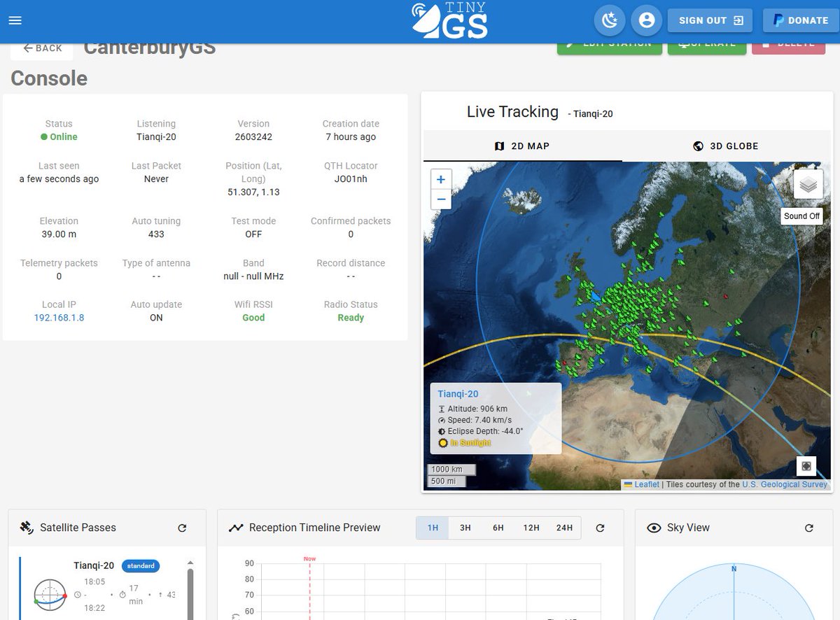The width and height of the screenshot is (840, 620).
Task: Click the In Sunlight status indicator
Action: 465,443
